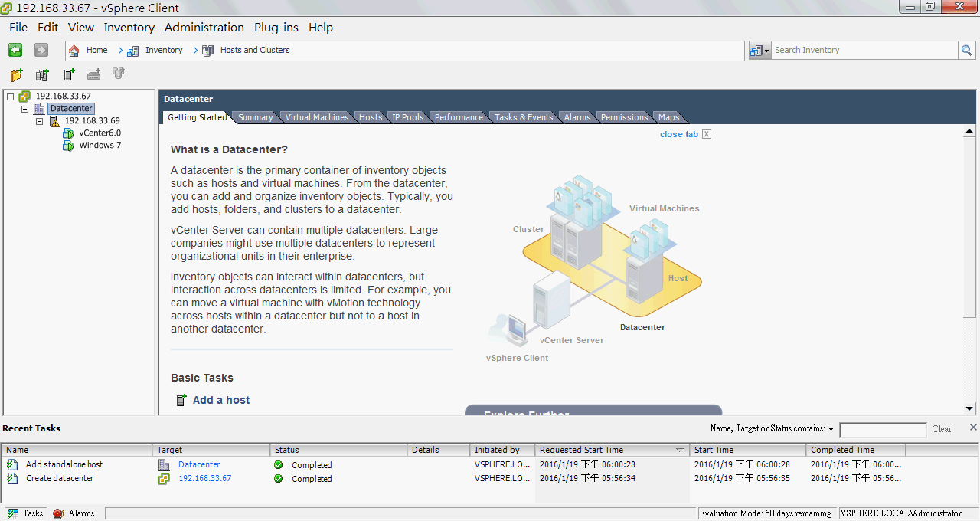980x521 pixels.
Task: Open the Home breadcrumb dropdown arrow
Action: point(120,51)
